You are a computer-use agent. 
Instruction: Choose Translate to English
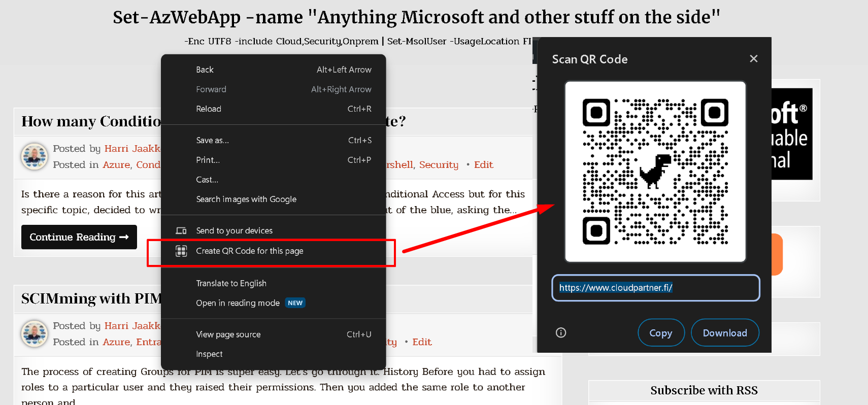(x=231, y=283)
